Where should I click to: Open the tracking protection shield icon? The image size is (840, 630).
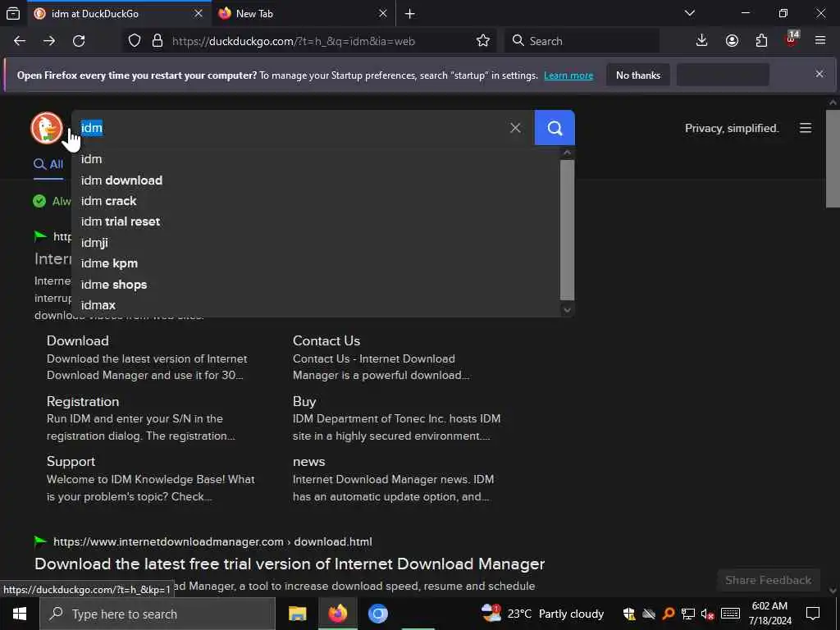click(x=135, y=41)
